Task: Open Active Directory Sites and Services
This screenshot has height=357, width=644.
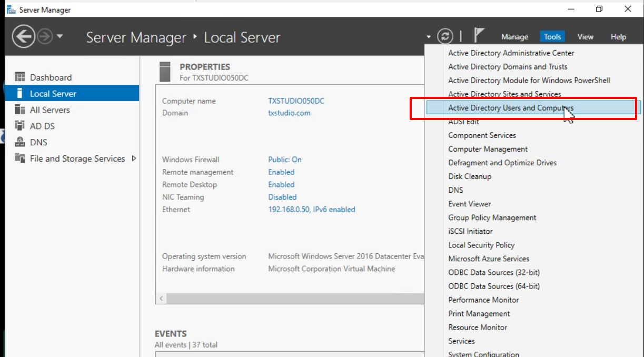Action: [504, 94]
